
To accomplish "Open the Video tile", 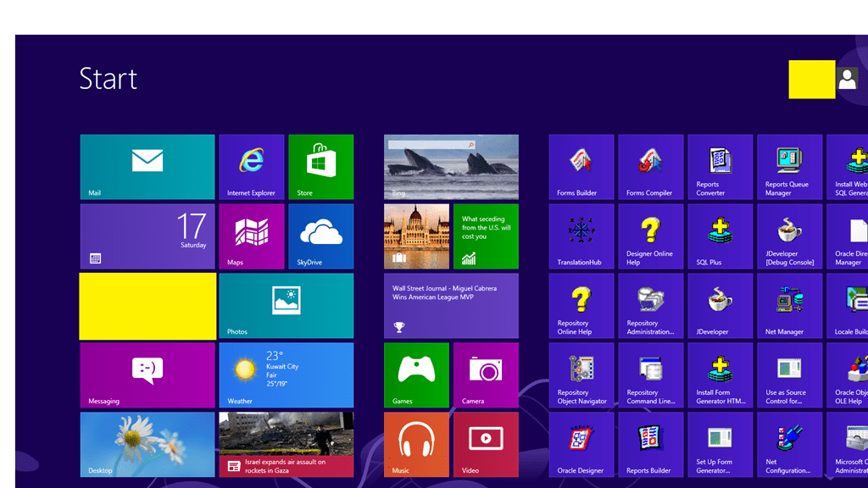I will (x=486, y=444).
